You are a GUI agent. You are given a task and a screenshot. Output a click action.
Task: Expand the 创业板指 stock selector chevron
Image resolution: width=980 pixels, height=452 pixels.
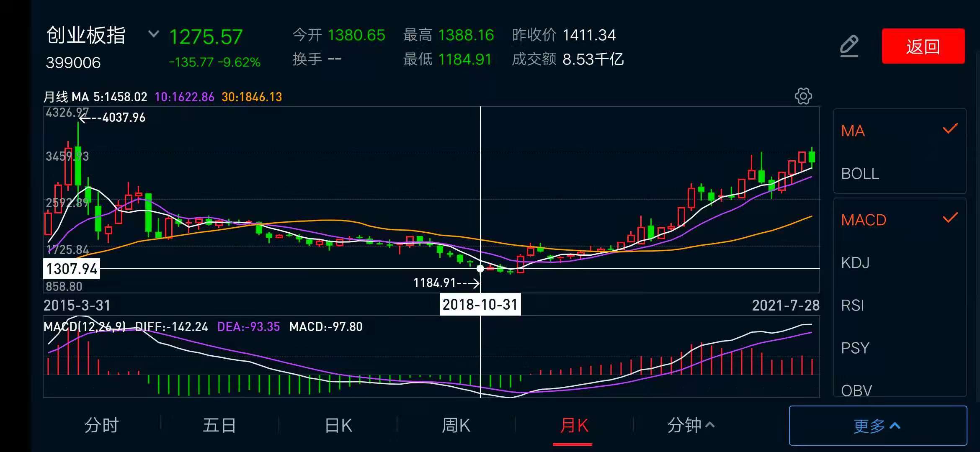point(154,34)
